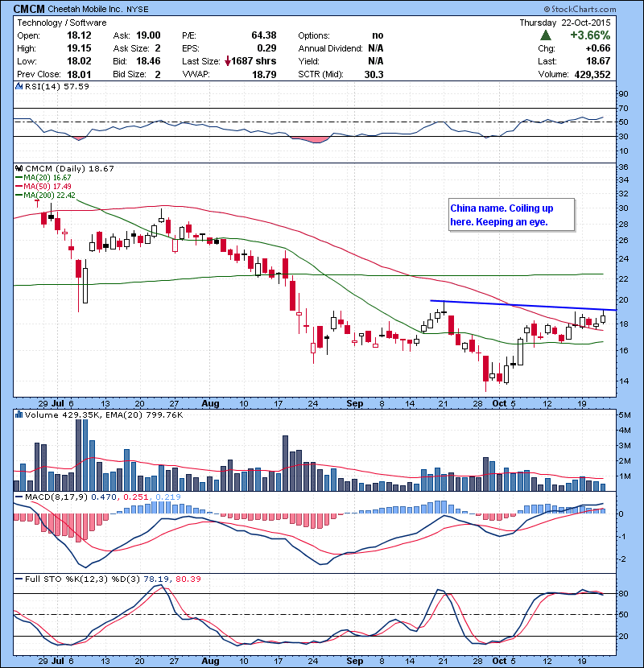This screenshot has height=668, width=644.
Task: Click the Last price 18.67 in header
Action: pos(598,61)
